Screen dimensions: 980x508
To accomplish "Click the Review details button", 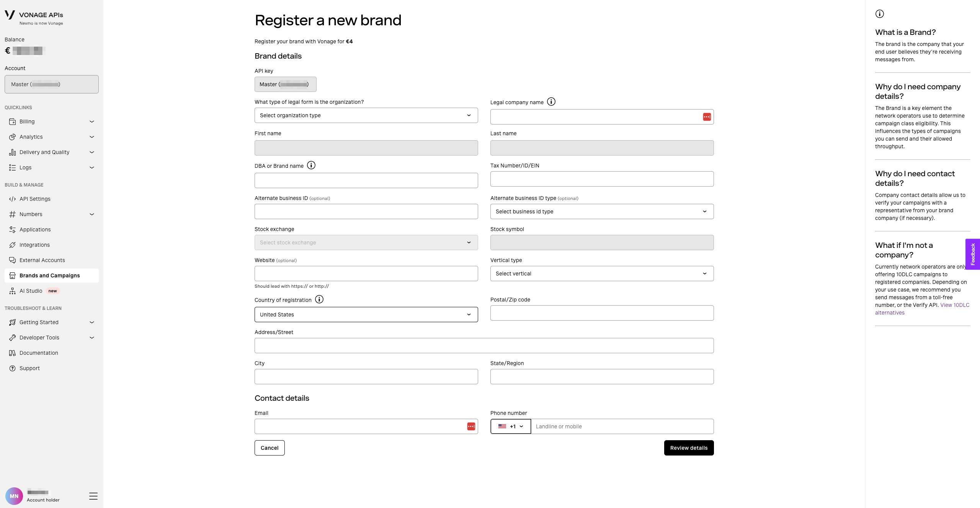I will point(689,448).
